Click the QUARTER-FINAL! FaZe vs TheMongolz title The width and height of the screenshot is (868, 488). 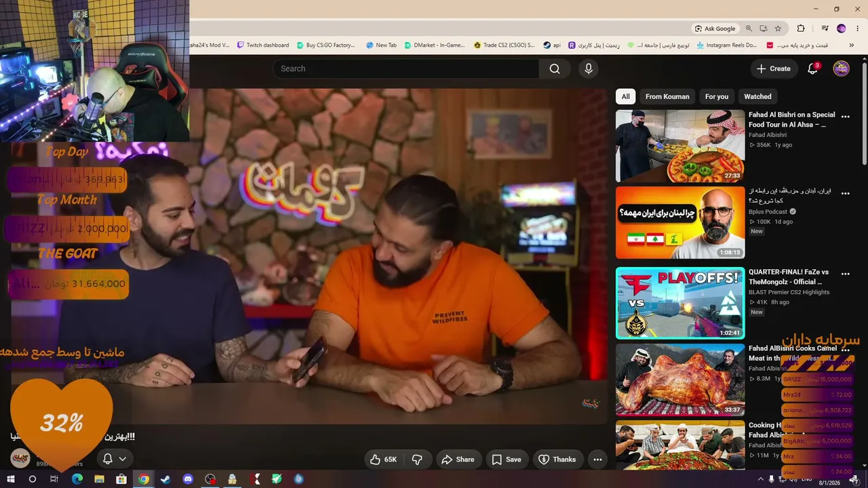point(789,277)
